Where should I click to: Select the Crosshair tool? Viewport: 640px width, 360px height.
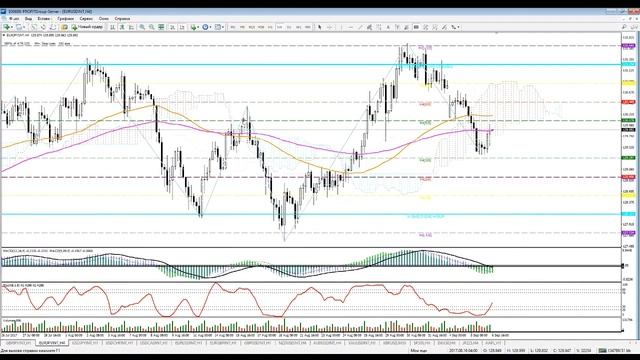pyautogui.click(x=330, y=27)
